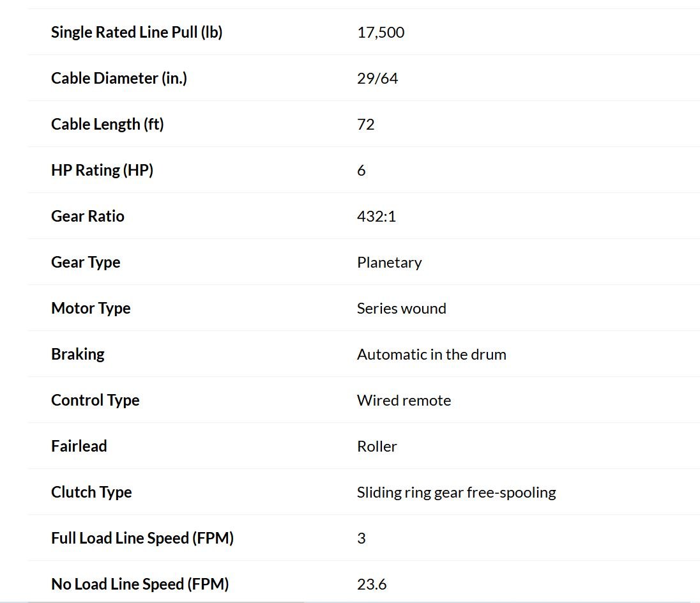Select the Control Type label
The image size is (700, 603).
coord(96,400)
